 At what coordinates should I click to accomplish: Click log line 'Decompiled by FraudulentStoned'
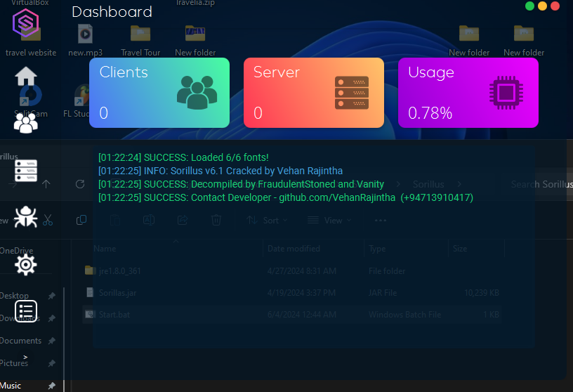pos(241,184)
